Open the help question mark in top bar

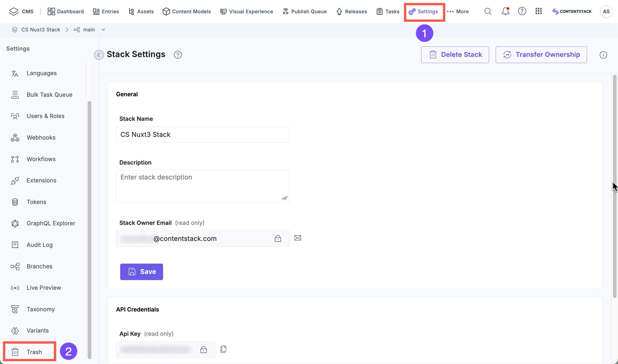(x=522, y=11)
